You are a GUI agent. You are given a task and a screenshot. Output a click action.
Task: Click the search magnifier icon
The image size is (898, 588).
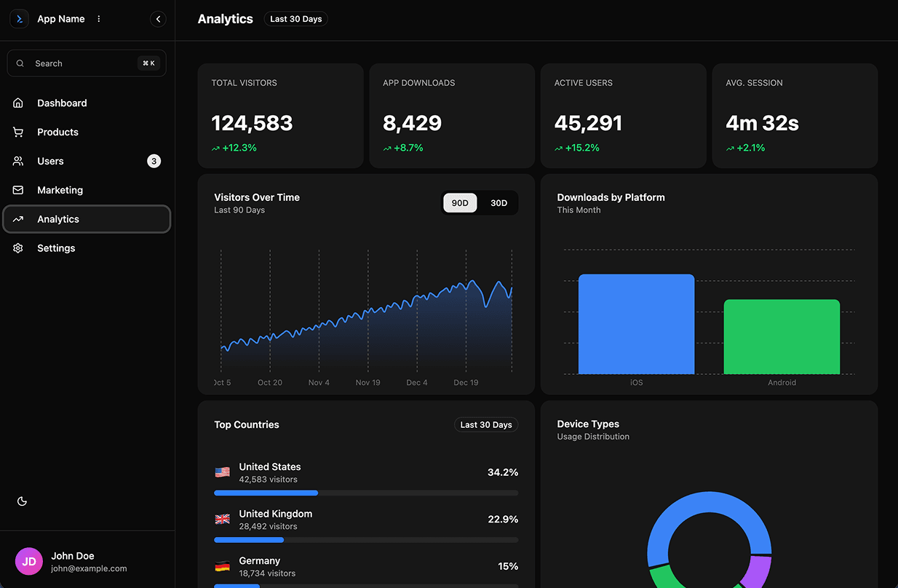(20, 63)
